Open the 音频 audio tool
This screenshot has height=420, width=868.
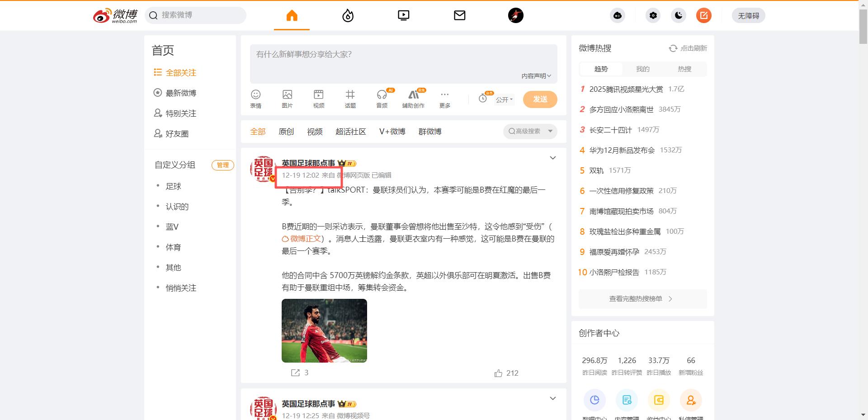(x=381, y=99)
